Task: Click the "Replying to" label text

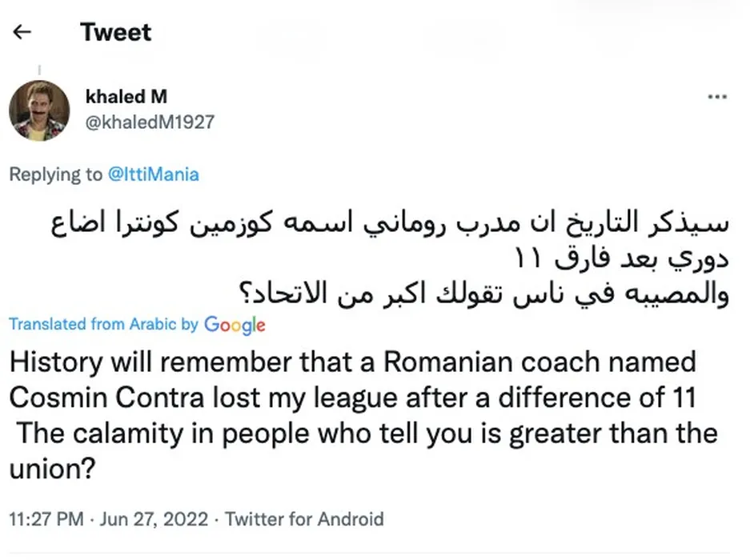Action: click(x=56, y=174)
